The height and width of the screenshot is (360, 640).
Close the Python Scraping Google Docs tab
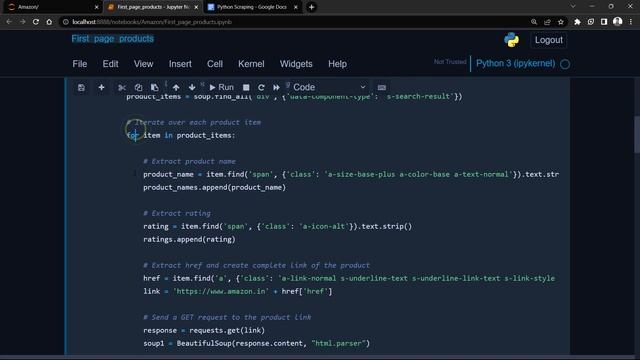coord(296,7)
